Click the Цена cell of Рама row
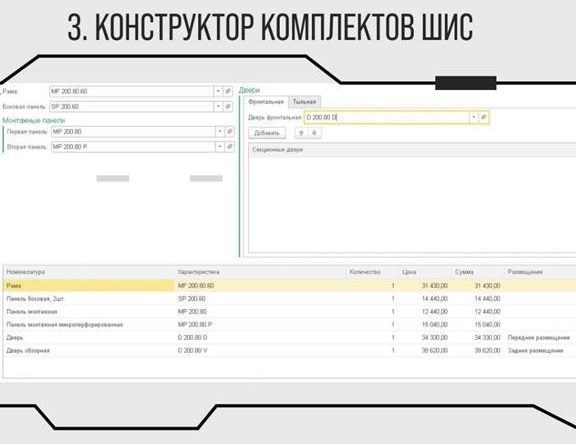The width and height of the screenshot is (576, 446). [x=435, y=285]
